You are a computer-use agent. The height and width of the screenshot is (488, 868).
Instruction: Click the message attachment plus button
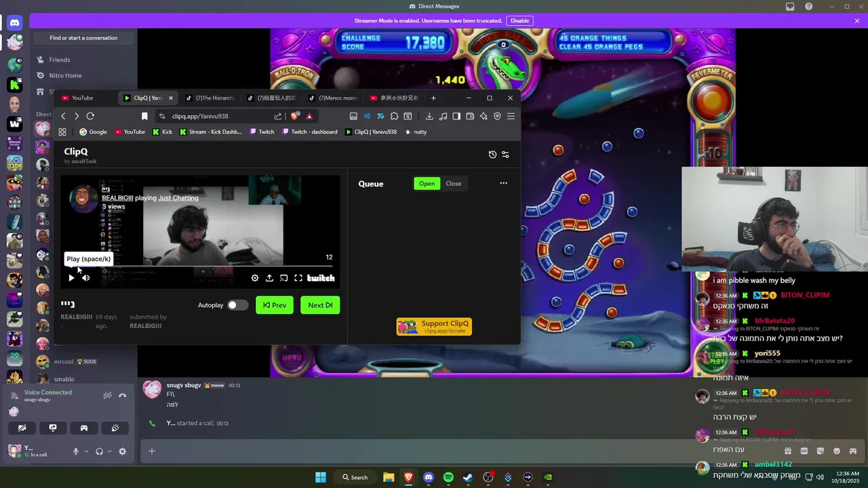coord(152,451)
